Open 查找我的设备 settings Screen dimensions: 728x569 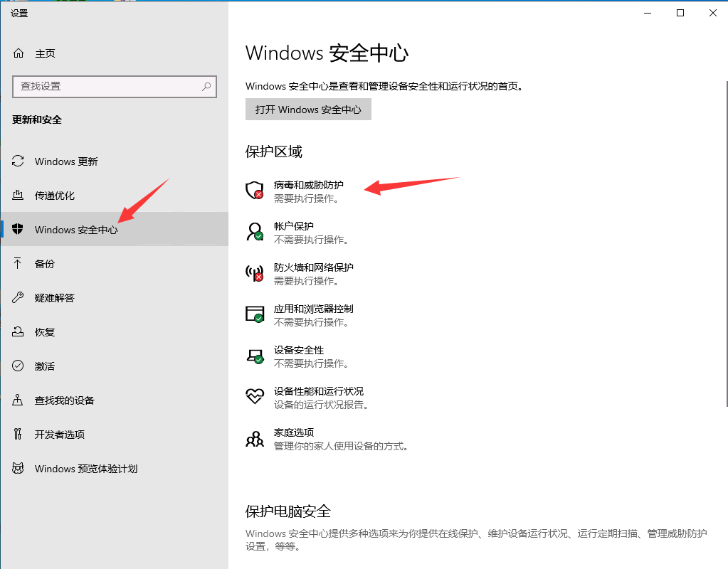pos(115,400)
